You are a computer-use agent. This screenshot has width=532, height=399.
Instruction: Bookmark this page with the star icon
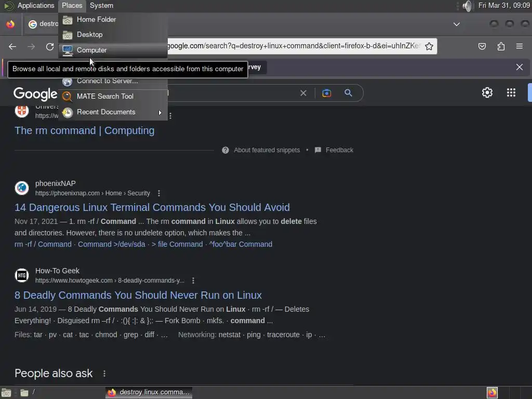(429, 46)
